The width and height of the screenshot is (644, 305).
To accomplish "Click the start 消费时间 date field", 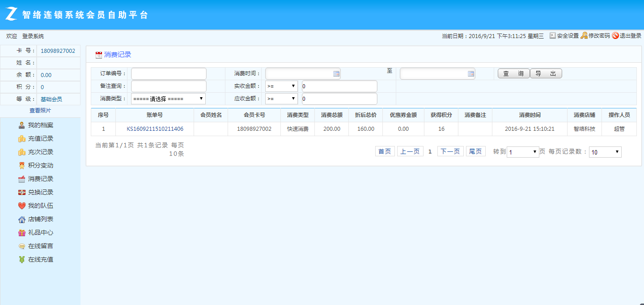I will [x=303, y=73].
